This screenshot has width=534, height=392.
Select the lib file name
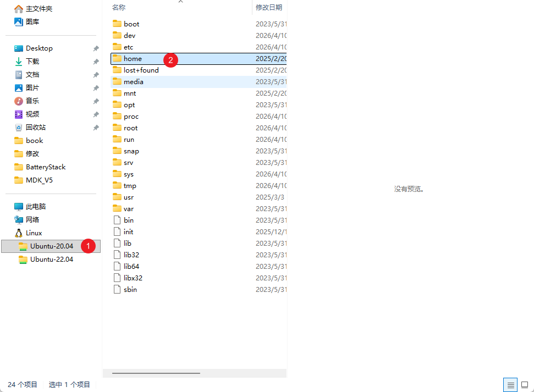click(x=128, y=243)
